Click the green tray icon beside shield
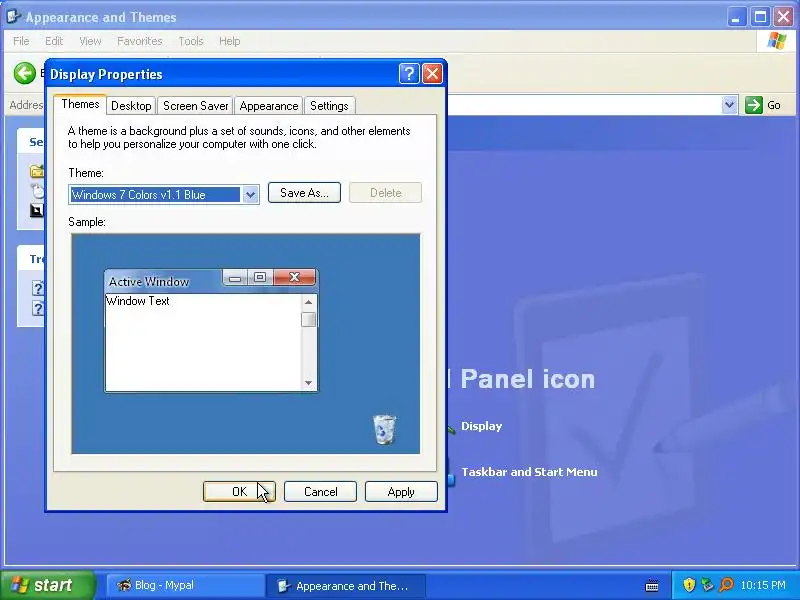The width and height of the screenshot is (800, 600). pos(707,585)
